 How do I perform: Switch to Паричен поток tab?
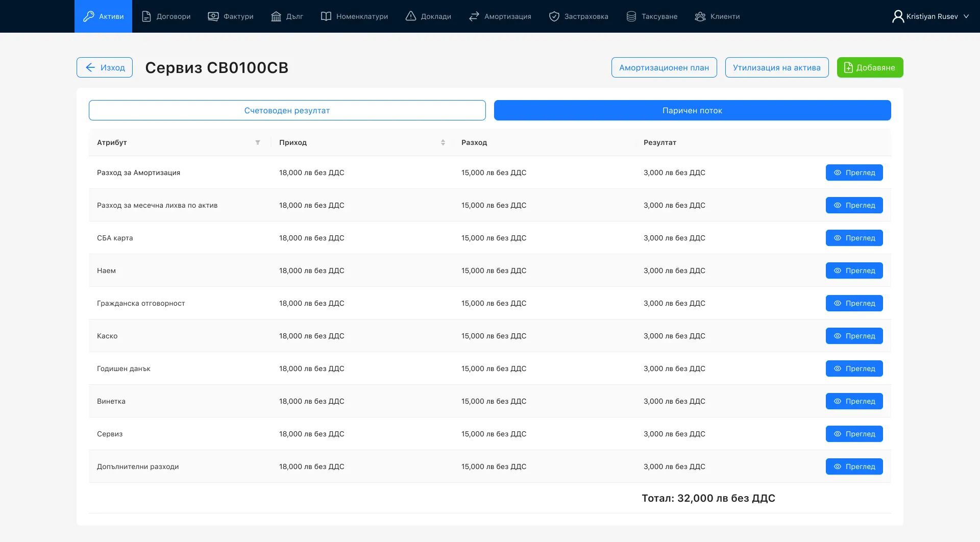[x=693, y=110]
